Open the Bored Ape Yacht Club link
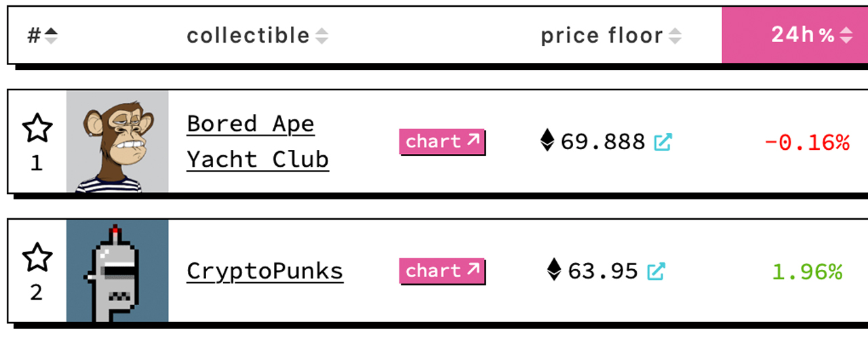 pyautogui.click(x=258, y=142)
